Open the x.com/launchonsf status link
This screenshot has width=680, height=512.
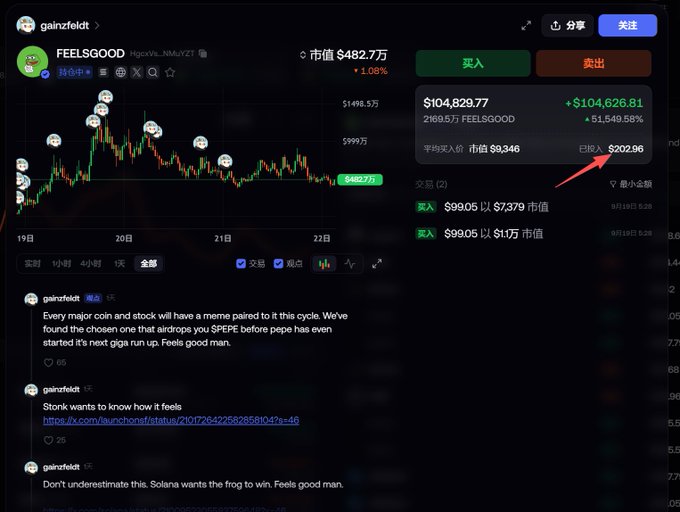[171, 420]
